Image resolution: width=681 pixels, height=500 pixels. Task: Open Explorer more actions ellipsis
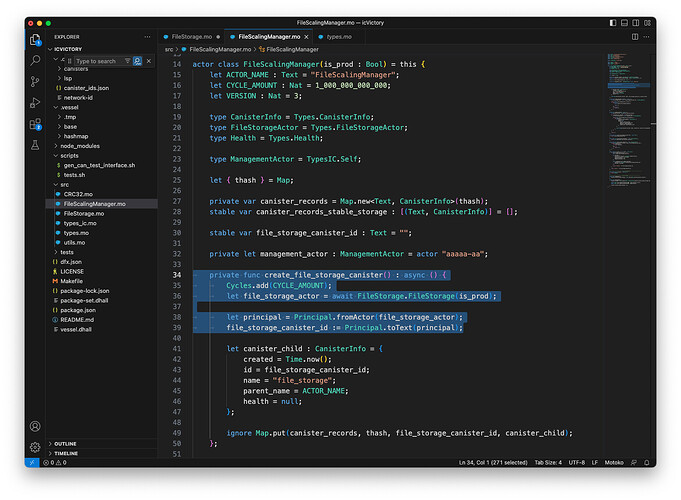147,37
